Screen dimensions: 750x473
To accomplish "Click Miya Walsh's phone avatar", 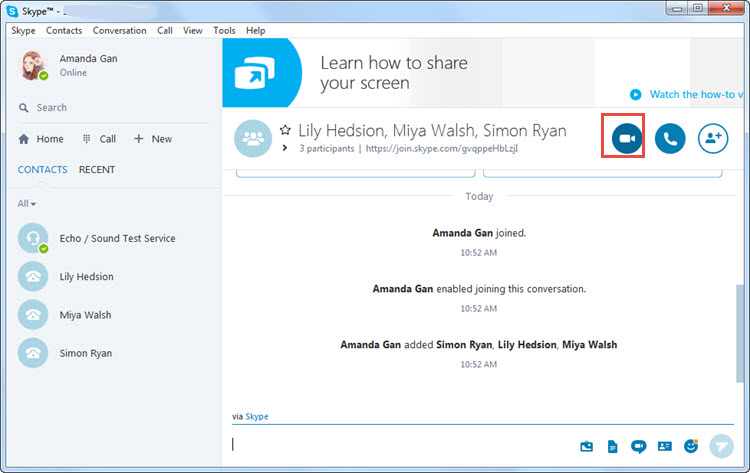I will [33, 315].
